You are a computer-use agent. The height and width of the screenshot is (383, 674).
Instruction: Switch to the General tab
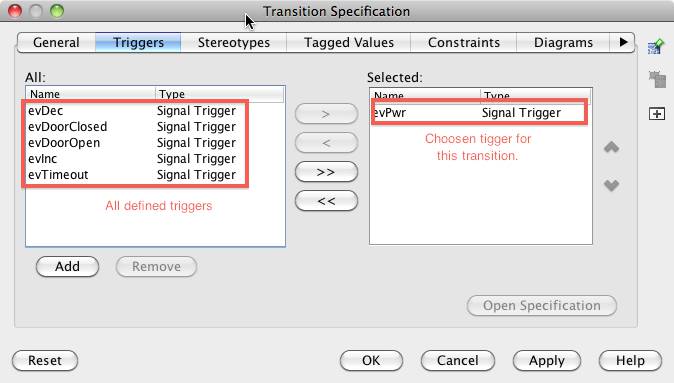(x=56, y=43)
